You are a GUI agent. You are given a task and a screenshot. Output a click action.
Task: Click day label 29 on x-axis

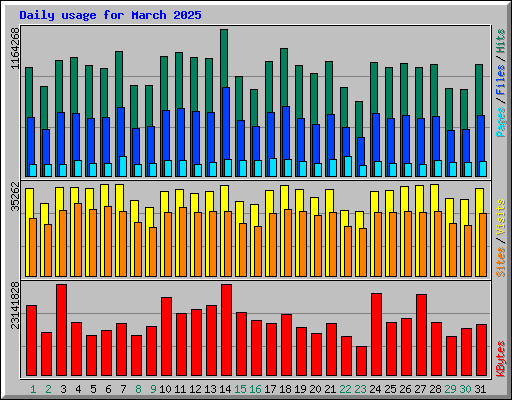[450, 389]
